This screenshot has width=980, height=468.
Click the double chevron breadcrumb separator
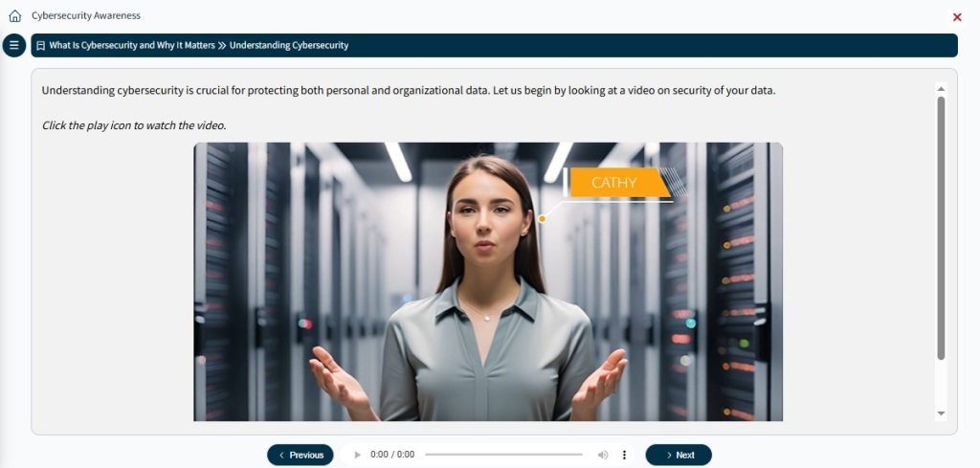(222, 46)
